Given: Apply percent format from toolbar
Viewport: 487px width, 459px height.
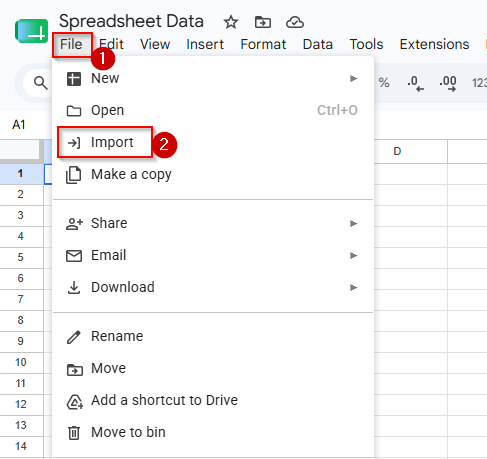Looking at the screenshot, I should point(384,82).
